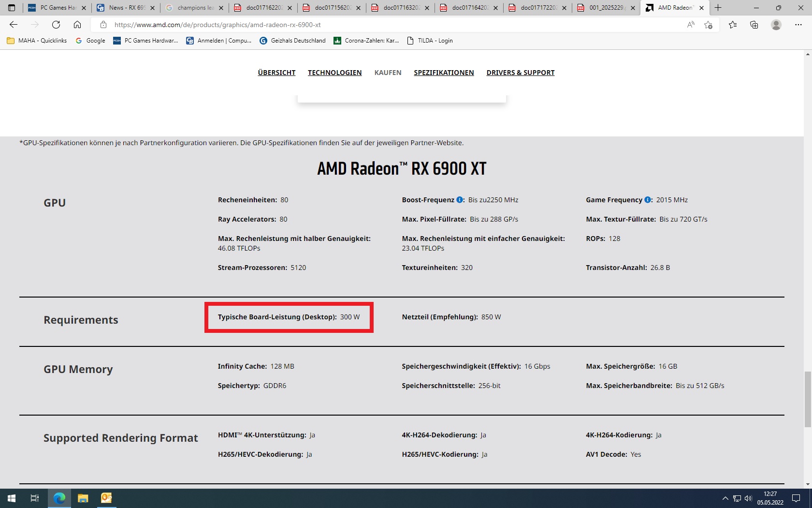Viewport: 812px width, 508px height.
Task: Click the scrollbar down arrow
Action: (808, 484)
